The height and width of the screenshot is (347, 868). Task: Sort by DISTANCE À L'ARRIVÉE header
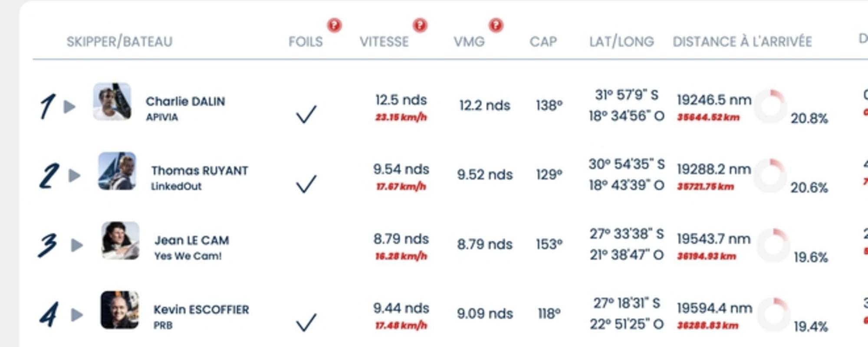point(742,42)
